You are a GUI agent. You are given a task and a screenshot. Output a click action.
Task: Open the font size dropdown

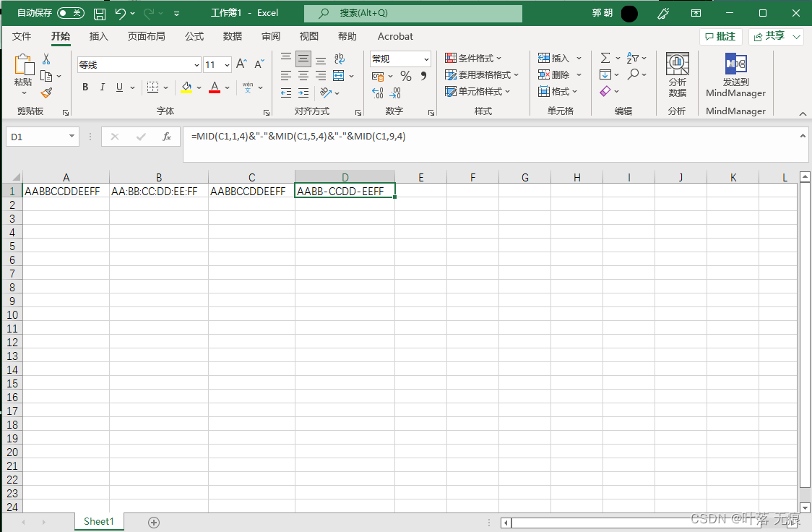[228, 65]
